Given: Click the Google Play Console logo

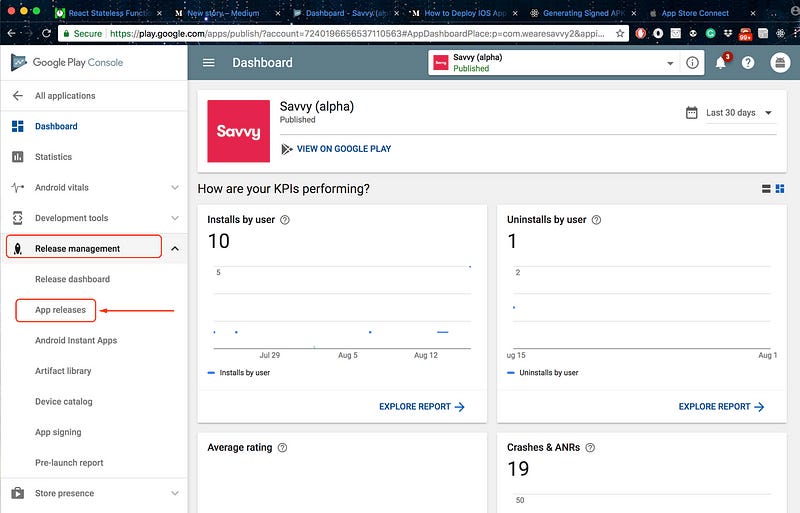Looking at the screenshot, I should [x=67, y=62].
